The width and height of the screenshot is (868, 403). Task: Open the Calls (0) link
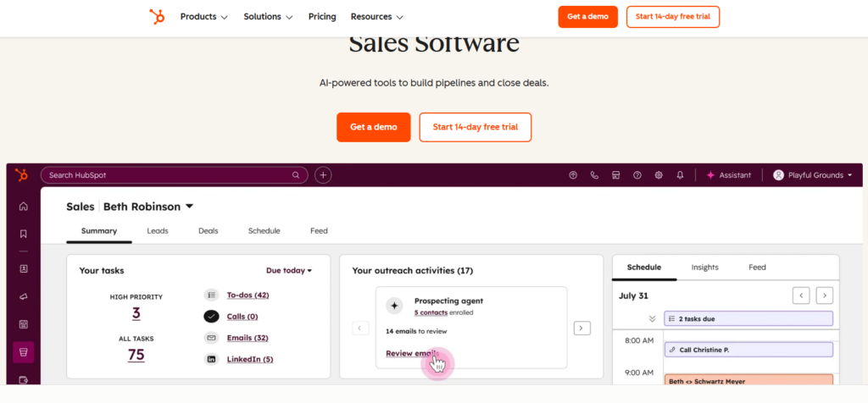tap(242, 317)
